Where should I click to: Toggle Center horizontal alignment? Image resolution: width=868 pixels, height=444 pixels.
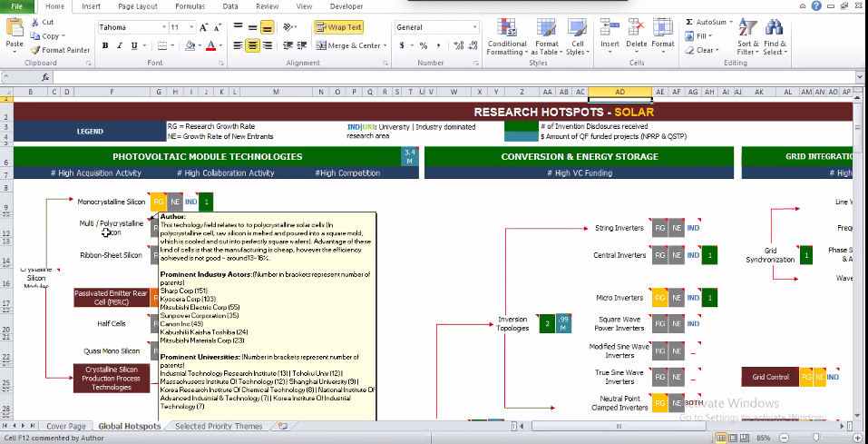point(252,45)
